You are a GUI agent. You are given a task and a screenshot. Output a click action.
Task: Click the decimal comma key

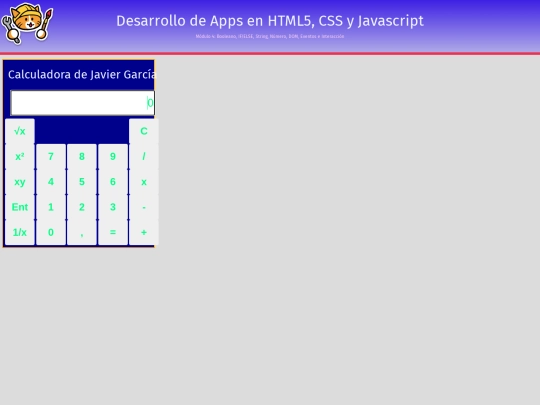tap(82, 232)
